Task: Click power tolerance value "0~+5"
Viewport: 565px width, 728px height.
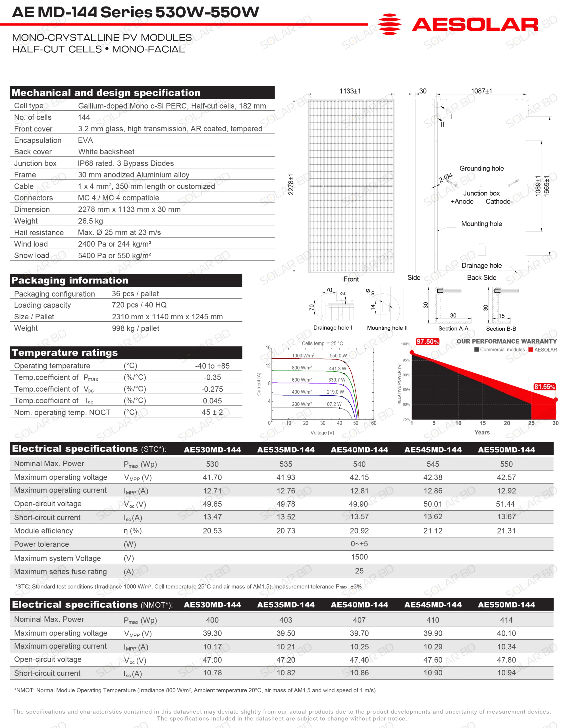Action: click(359, 544)
